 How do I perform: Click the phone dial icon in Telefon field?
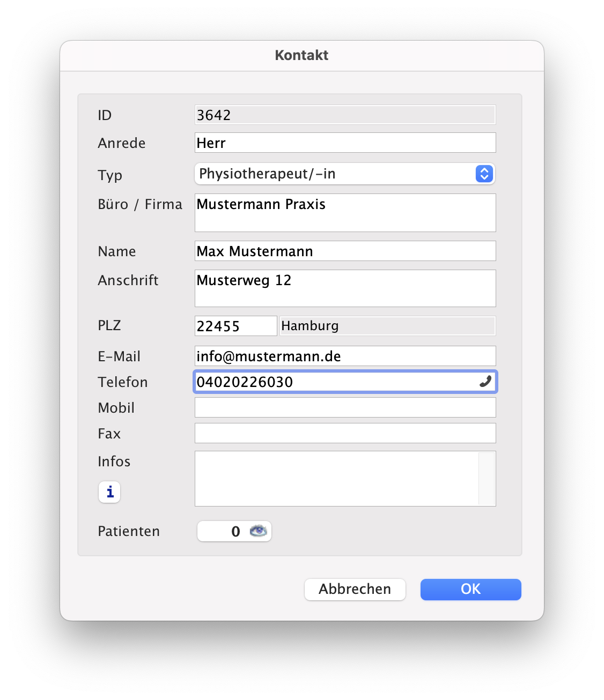pos(485,382)
